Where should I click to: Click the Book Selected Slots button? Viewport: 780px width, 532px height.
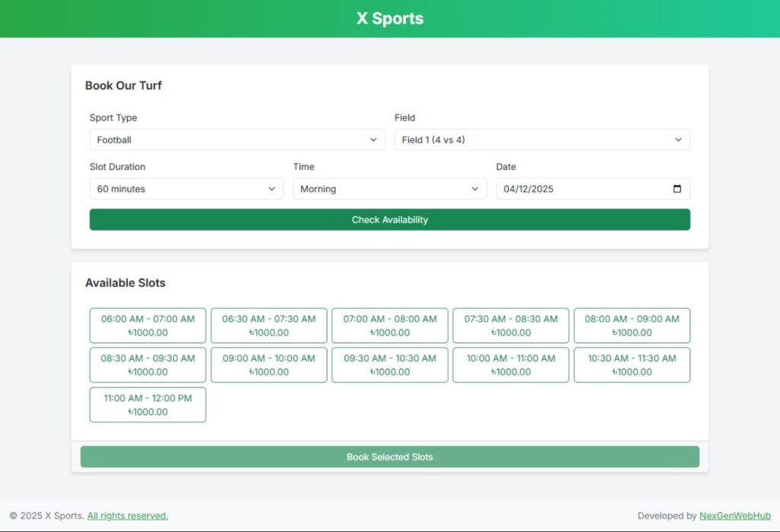click(389, 457)
